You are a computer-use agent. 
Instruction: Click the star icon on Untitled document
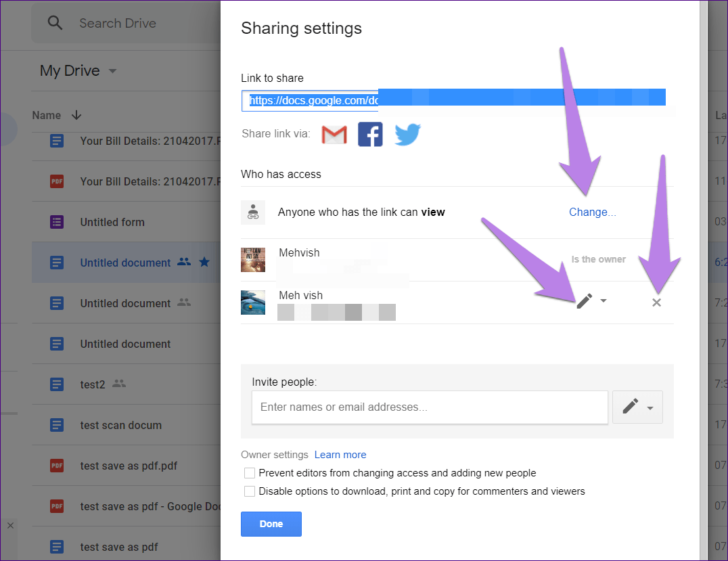click(204, 263)
